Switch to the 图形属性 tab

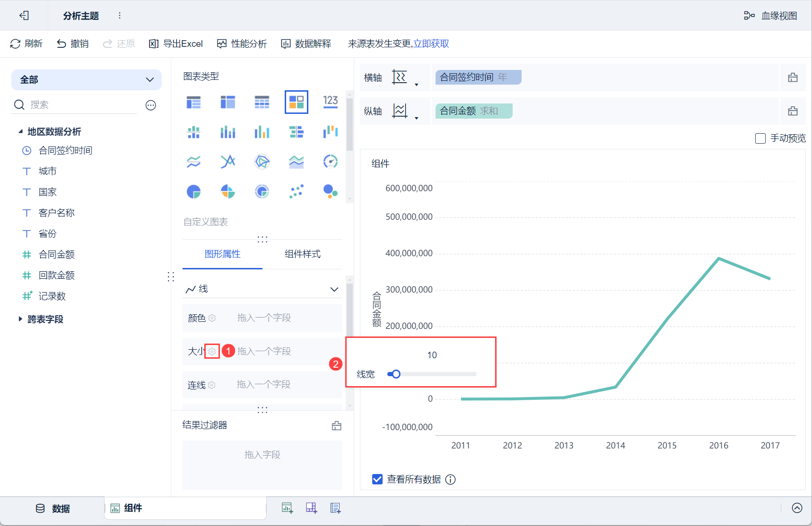tap(222, 254)
